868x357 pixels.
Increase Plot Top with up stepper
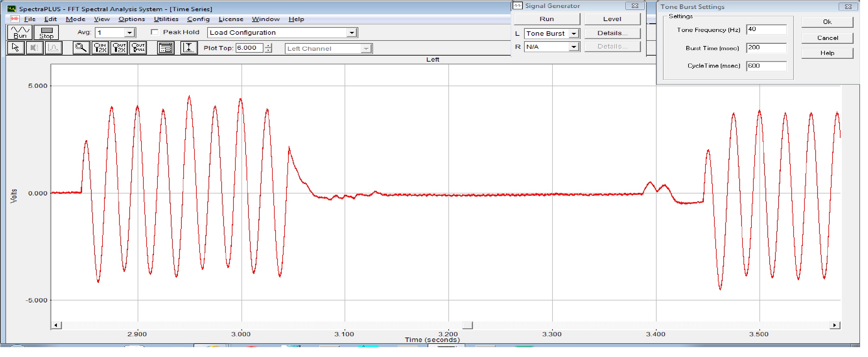(268, 45)
